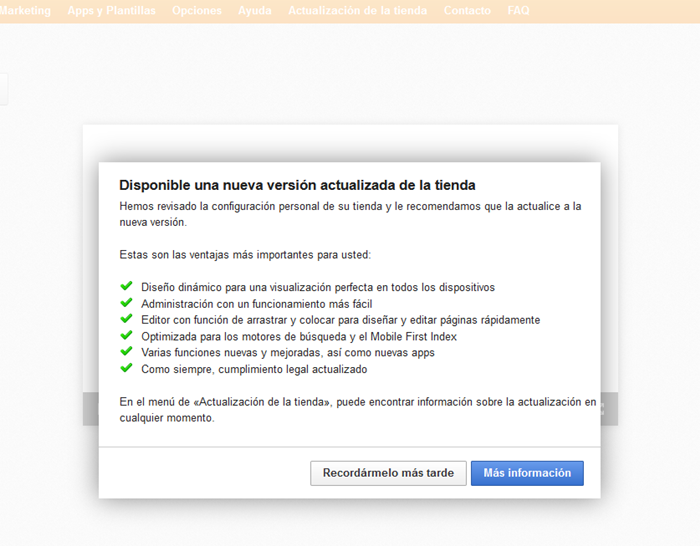Viewport: 700px width, 546px height.
Task: Click 'Estas son las ventajas más importantes' text
Action: click(x=245, y=255)
